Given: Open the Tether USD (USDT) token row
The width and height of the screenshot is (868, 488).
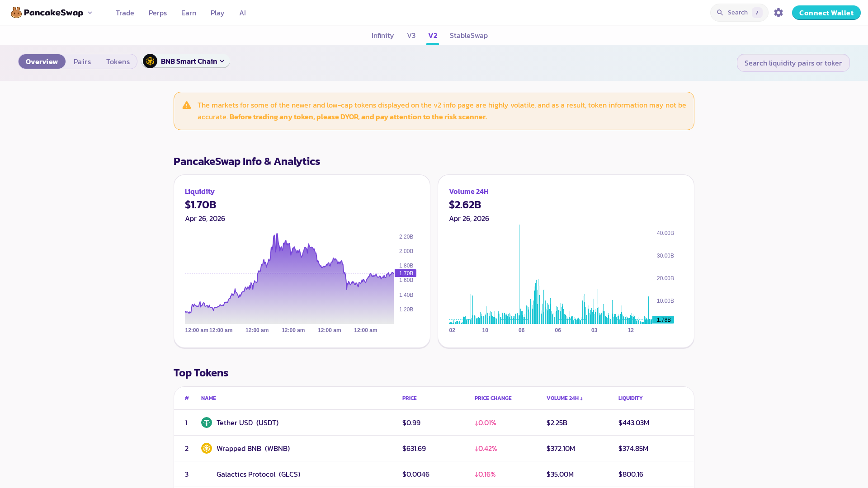Looking at the screenshot, I should [x=434, y=422].
